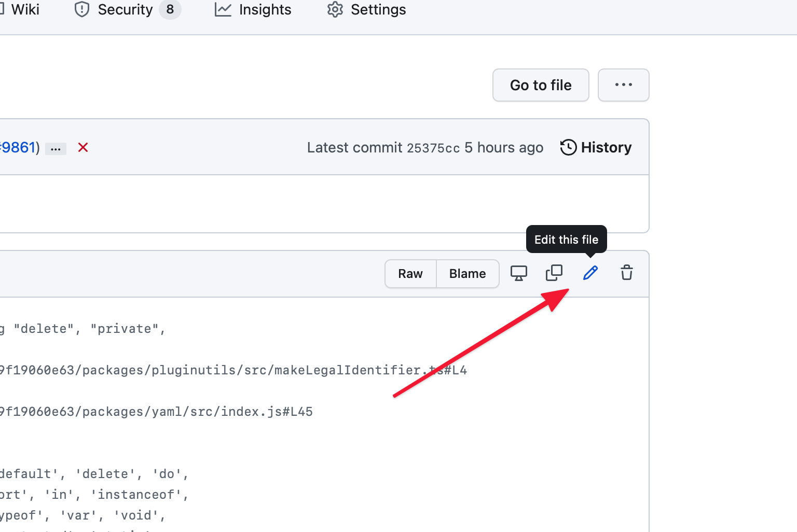Open the Settings tab
Viewport: 797px width, 532px height.
click(366, 9)
